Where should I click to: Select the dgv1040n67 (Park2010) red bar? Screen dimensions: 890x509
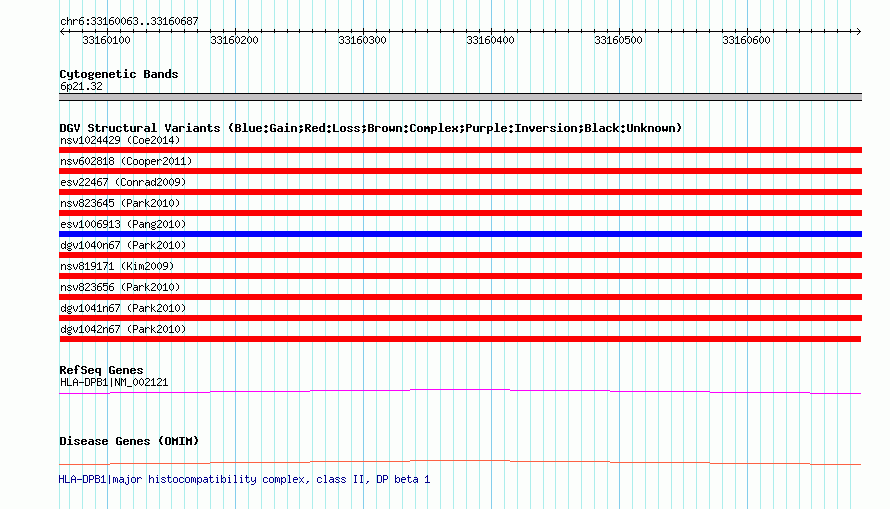pos(460,255)
